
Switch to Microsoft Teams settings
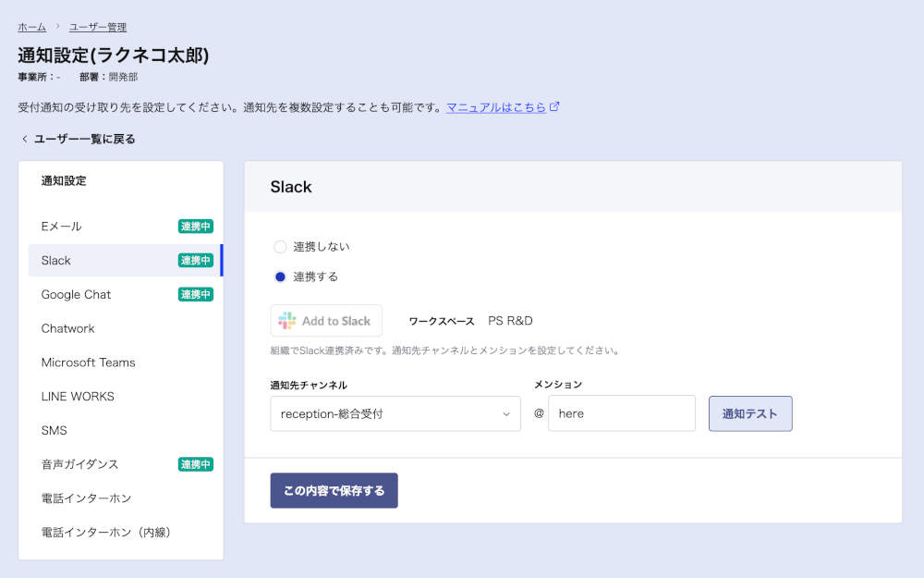[x=126, y=363]
